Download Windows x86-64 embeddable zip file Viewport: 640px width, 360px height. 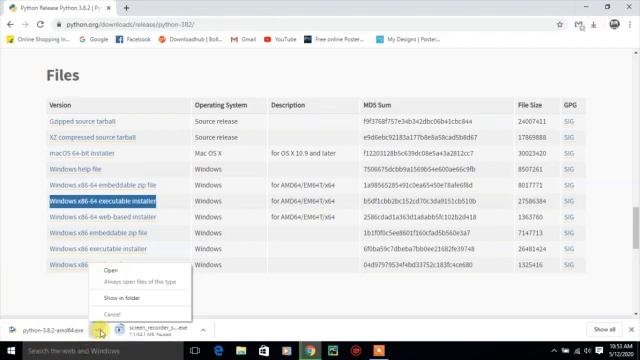(x=103, y=185)
